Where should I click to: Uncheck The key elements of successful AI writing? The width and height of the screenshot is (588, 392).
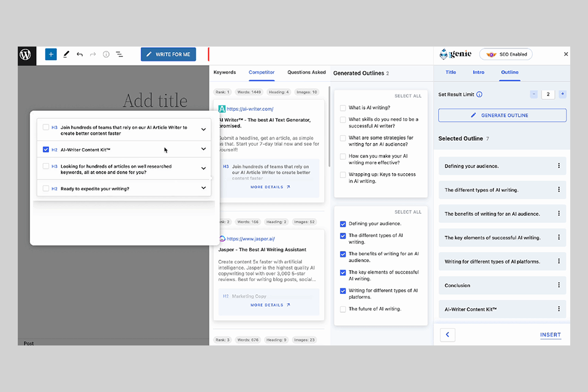coord(343,273)
